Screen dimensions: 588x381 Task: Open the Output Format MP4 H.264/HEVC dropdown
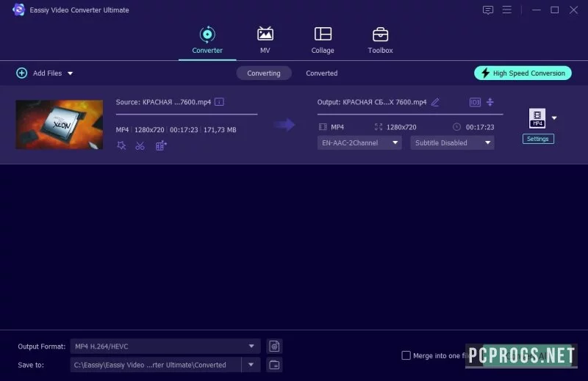pyautogui.click(x=165, y=346)
